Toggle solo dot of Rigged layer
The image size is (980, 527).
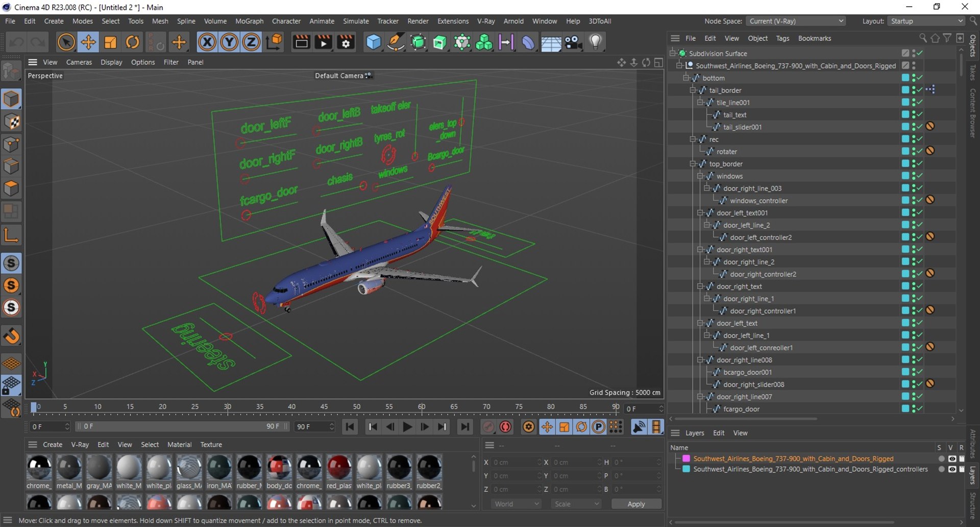click(942, 459)
